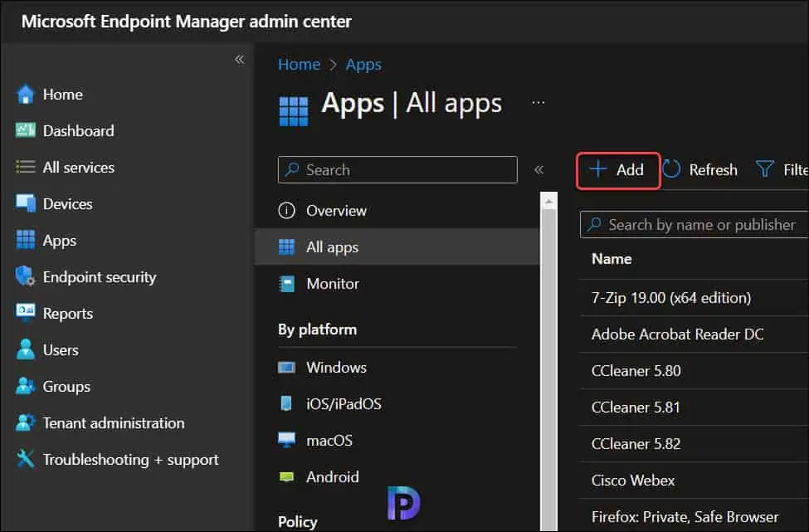Click the Filter button label

point(795,169)
